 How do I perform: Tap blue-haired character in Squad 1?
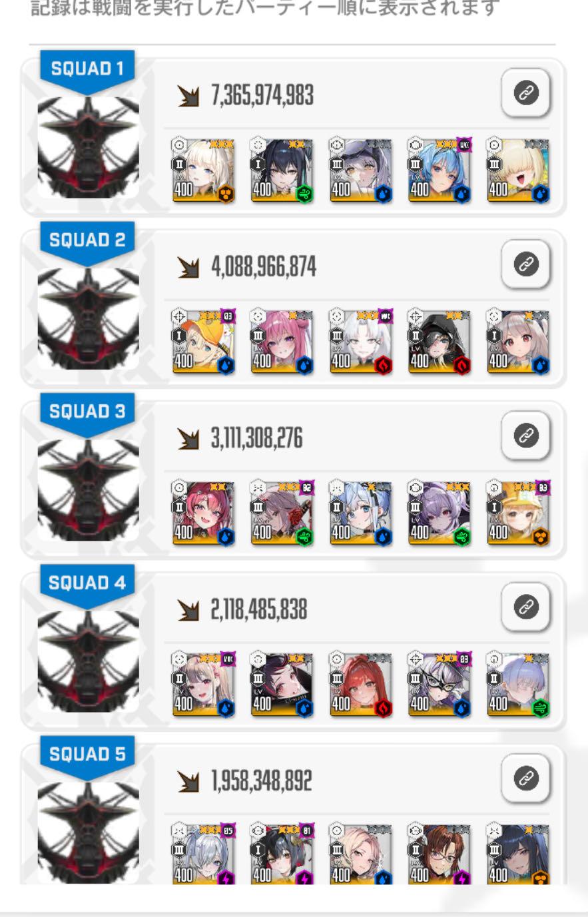[x=439, y=170]
